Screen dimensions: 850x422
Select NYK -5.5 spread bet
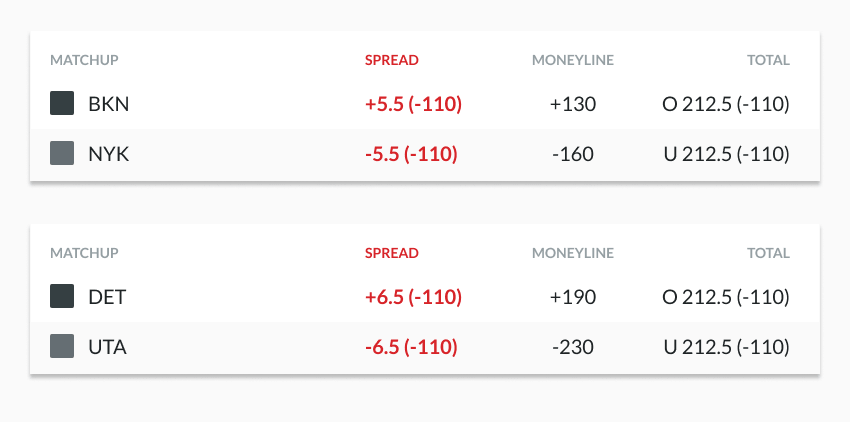(x=411, y=154)
